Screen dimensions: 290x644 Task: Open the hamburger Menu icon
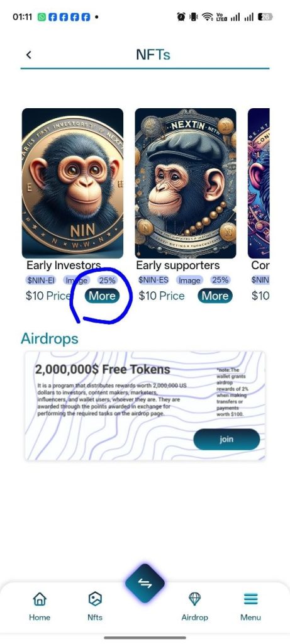(250, 599)
